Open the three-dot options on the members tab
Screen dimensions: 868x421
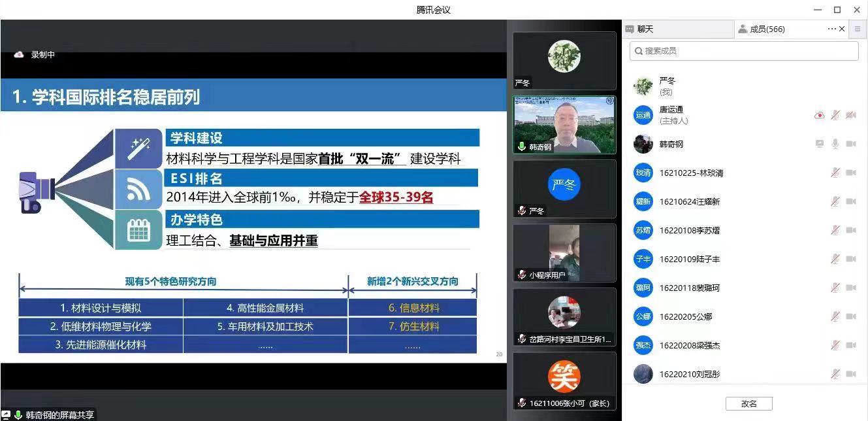click(x=831, y=29)
